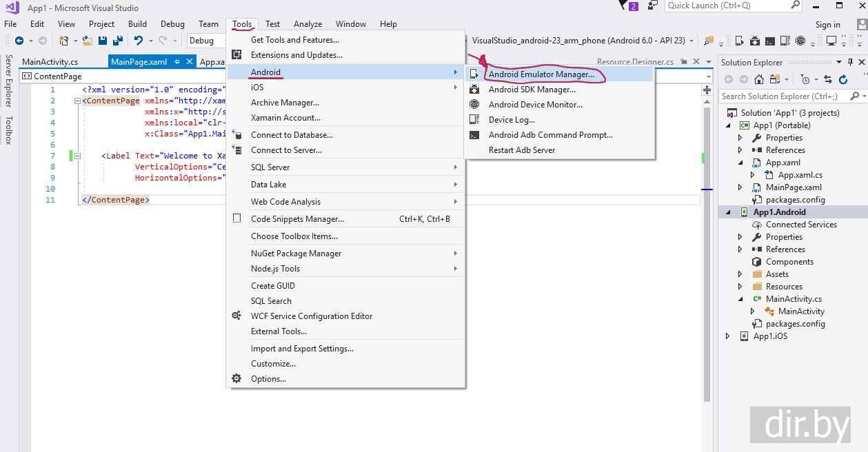Click the Home icon in Solution Explorer
The width and height of the screenshot is (868, 452).
(759, 79)
